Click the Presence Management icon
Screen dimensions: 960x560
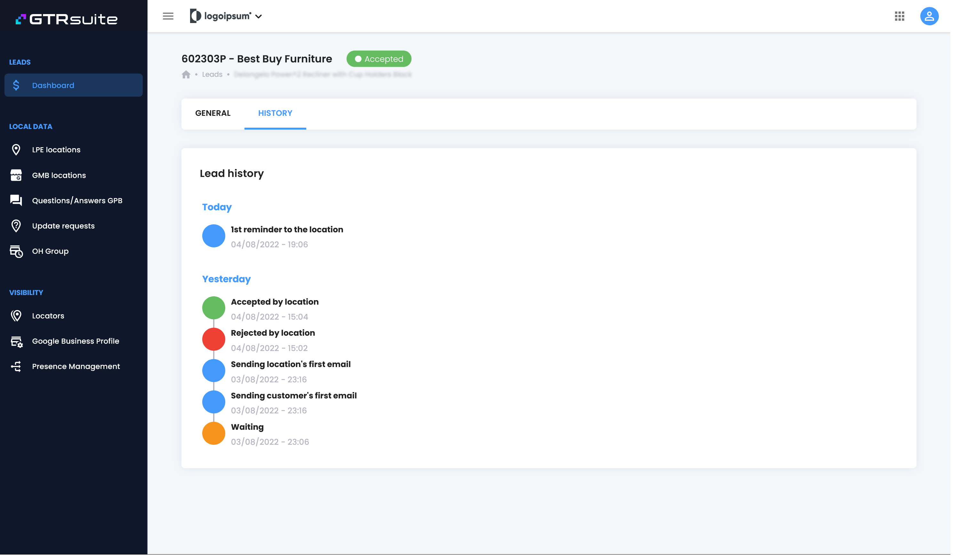[16, 366]
